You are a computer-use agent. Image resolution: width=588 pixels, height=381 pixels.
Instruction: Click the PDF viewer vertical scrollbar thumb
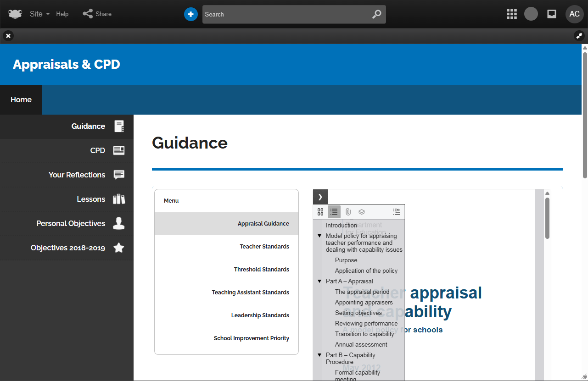[x=547, y=218]
